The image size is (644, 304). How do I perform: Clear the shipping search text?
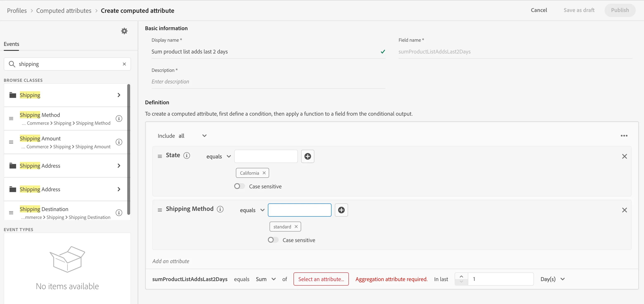click(124, 64)
